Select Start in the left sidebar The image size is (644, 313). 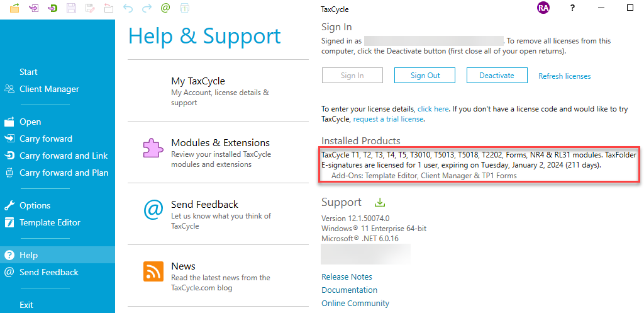pos(28,72)
